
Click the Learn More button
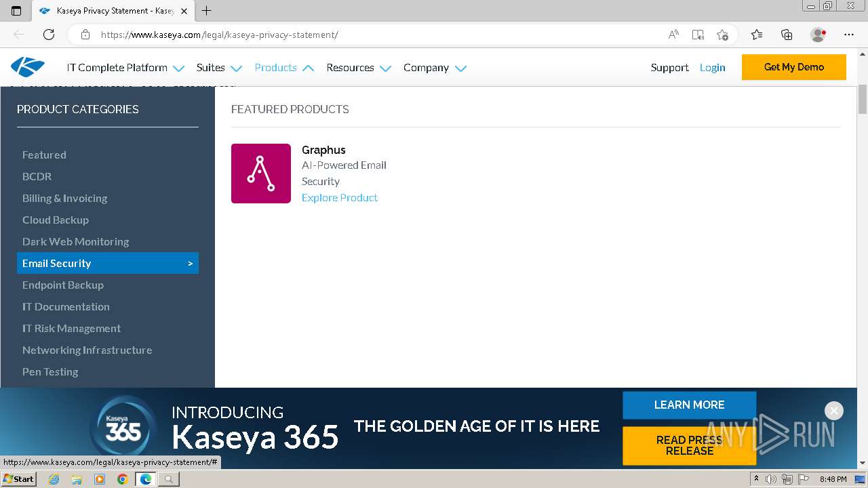[x=689, y=405]
